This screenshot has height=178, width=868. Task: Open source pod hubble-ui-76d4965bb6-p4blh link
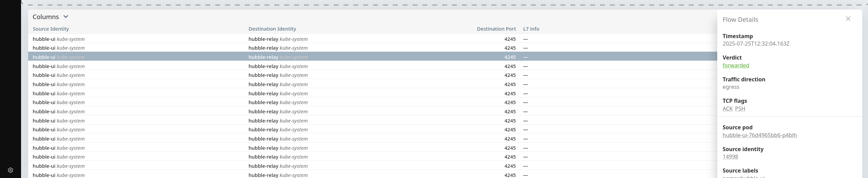tap(759, 135)
